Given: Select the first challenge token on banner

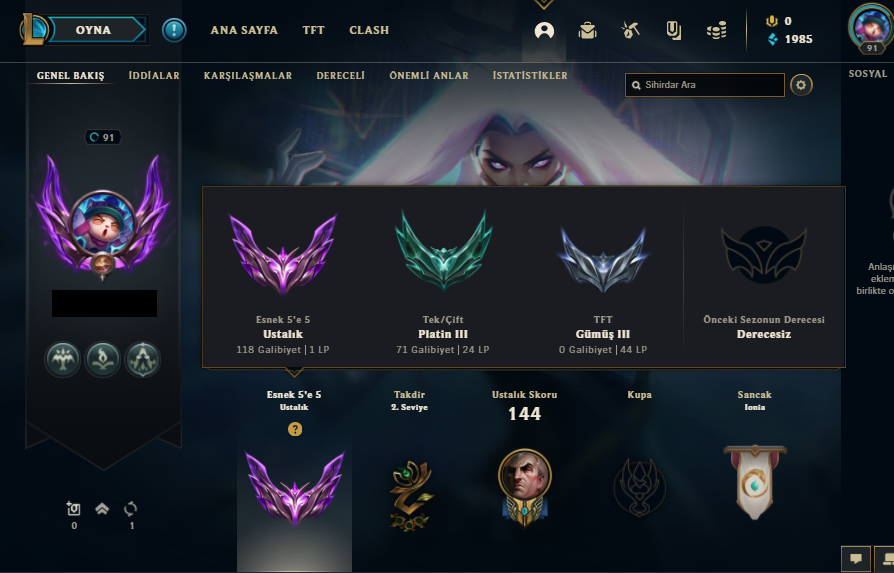Looking at the screenshot, I should (x=63, y=359).
